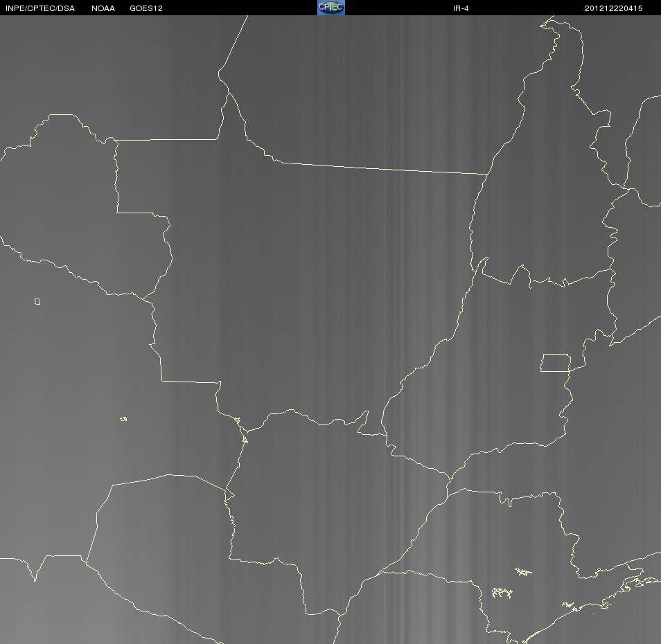The width and height of the screenshot is (661, 644).
Task: Click the INPE/CPTEC/DSA header label
Action: pos(40,8)
